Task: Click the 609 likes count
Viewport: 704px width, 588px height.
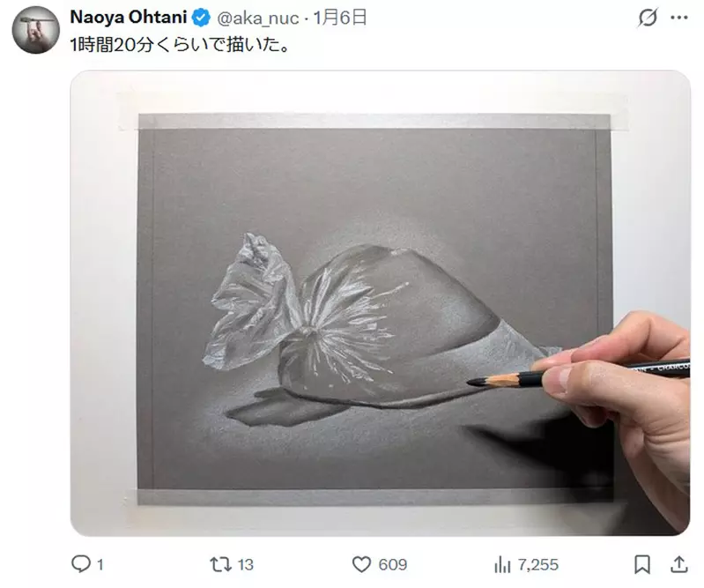Action: (x=392, y=564)
